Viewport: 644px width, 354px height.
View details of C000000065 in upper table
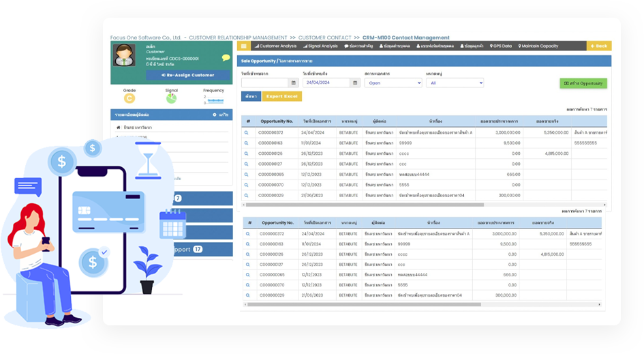[247, 175]
